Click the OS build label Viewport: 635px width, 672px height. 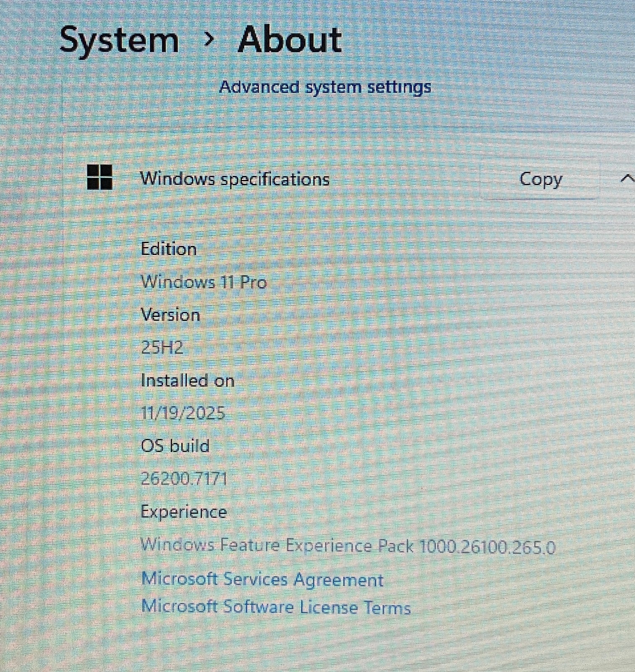pyautogui.click(x=175, y=446)
